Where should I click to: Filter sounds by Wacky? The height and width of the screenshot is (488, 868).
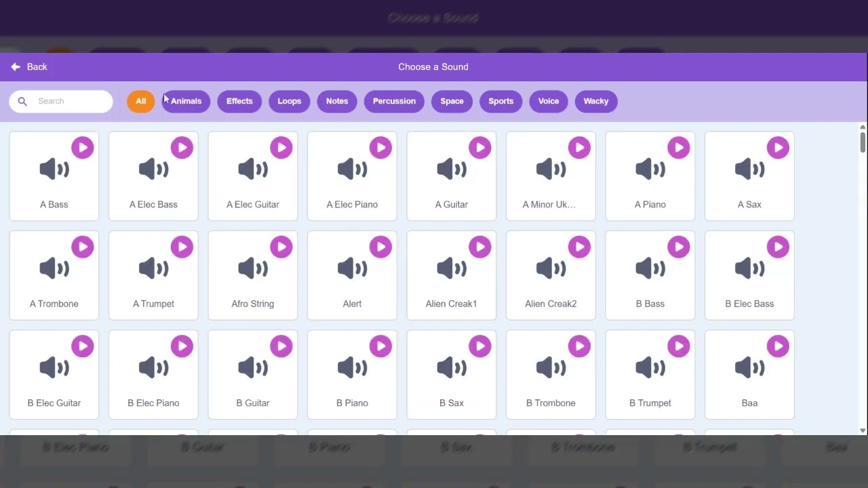click(x=596, y=101)
